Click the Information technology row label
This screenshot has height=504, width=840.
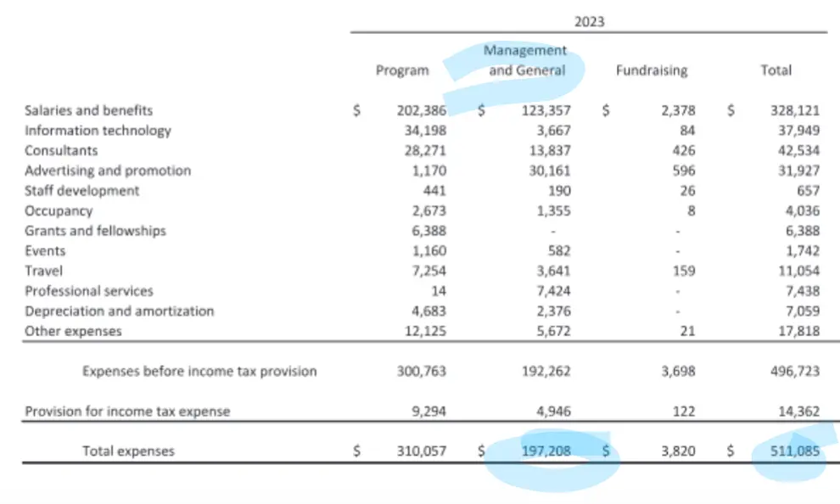(98, 131)
